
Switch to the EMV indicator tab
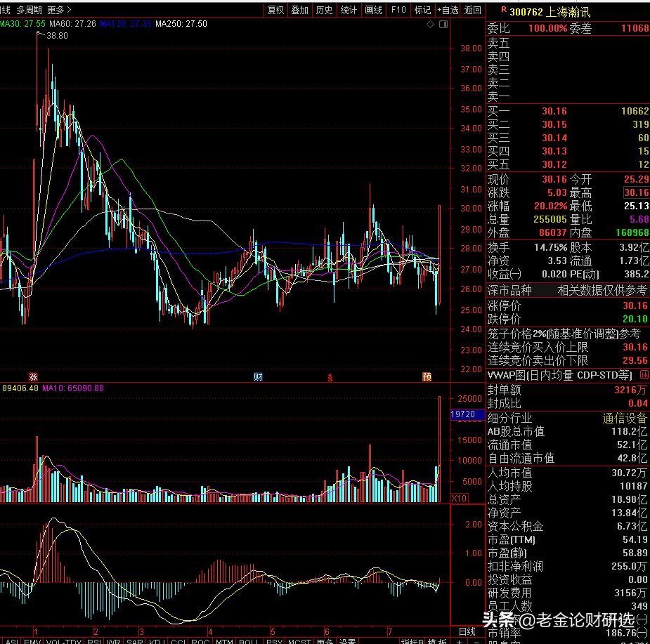coord(32,640)
